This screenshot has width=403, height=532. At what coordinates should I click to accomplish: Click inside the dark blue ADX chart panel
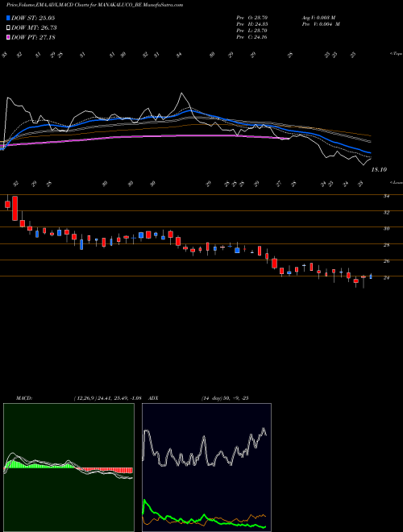(206, 468)
